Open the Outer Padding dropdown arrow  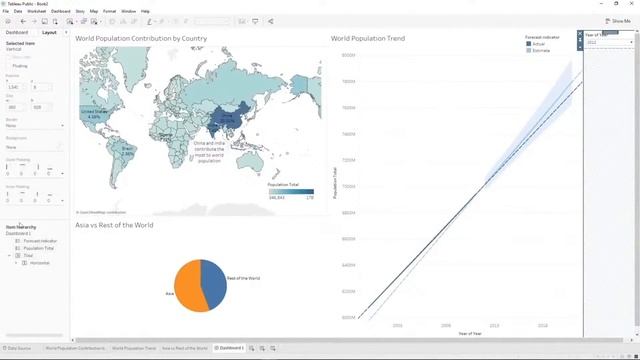pyautogui.click(x=62, y=173)
